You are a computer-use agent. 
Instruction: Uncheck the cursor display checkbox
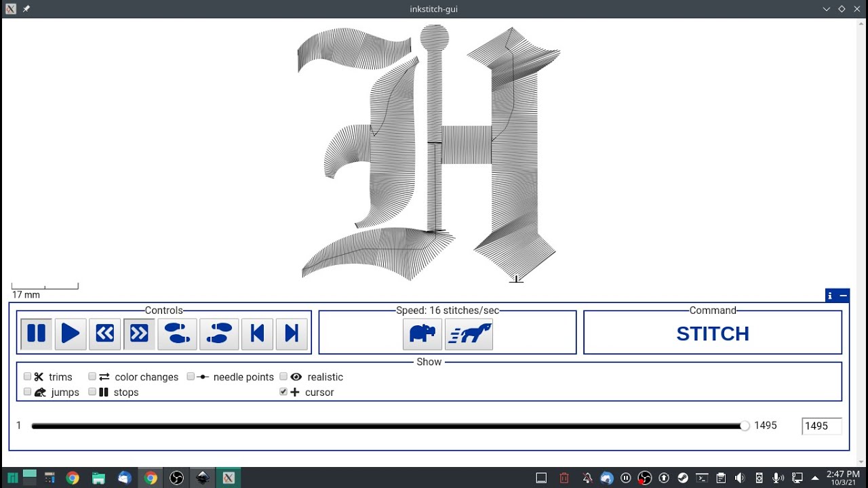(x=284, y=392)
